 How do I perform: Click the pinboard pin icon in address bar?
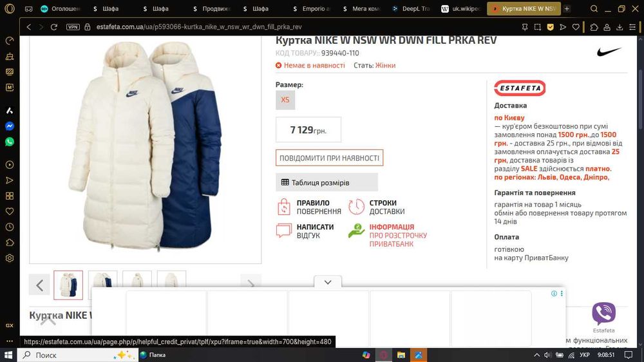click(524, 26)
